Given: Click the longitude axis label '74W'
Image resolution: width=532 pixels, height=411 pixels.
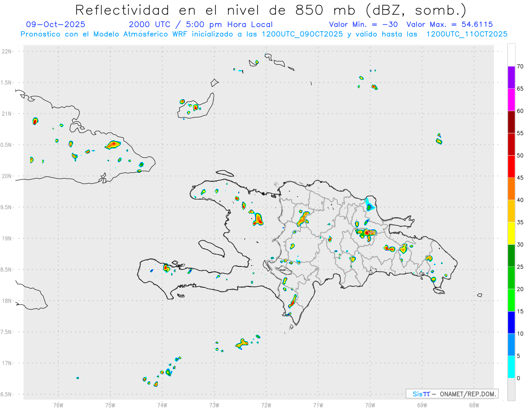Looking at the screenshot, I should (x=162, y=405).
